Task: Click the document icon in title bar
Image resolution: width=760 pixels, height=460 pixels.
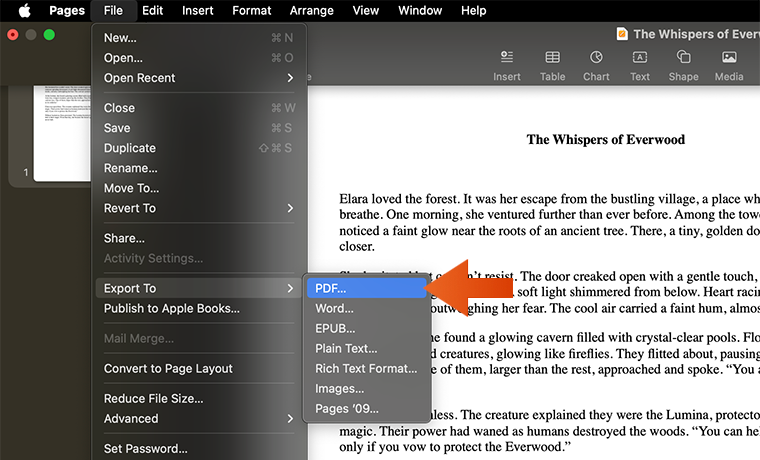Action: tap(622, 34)
